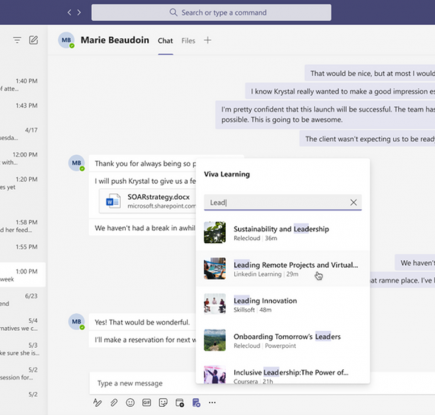This screenshot has height=415, width=435.
Task: Start a new chat with compose icon
Action: [x=33, y=40]
